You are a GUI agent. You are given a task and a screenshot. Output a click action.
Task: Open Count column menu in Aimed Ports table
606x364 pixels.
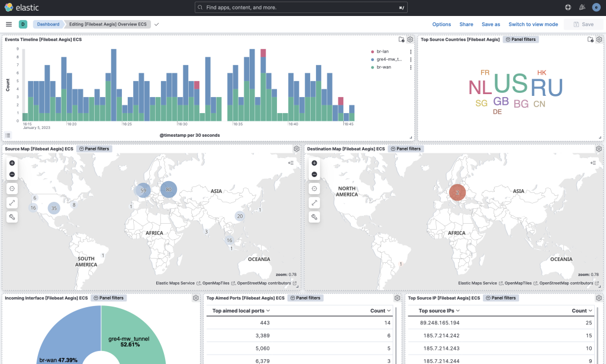click(381, 311)
